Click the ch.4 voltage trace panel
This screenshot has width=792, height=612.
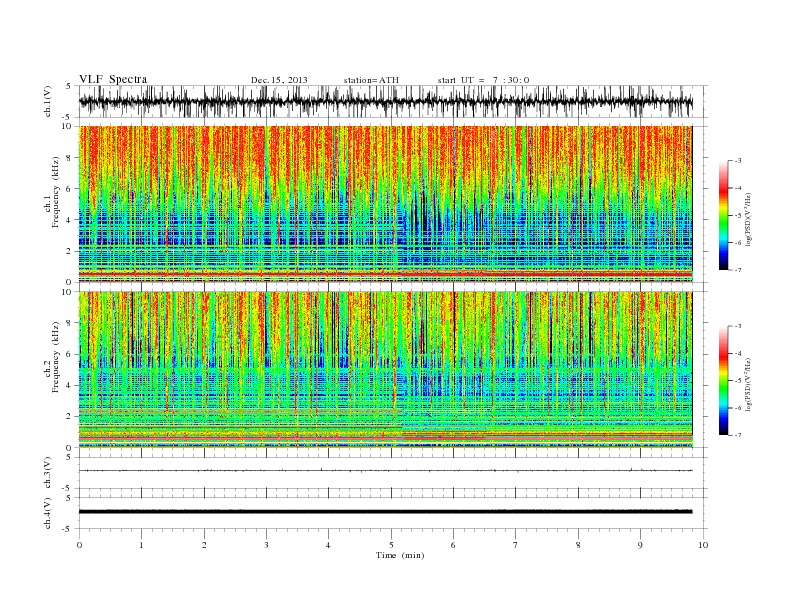coord(393,513)
